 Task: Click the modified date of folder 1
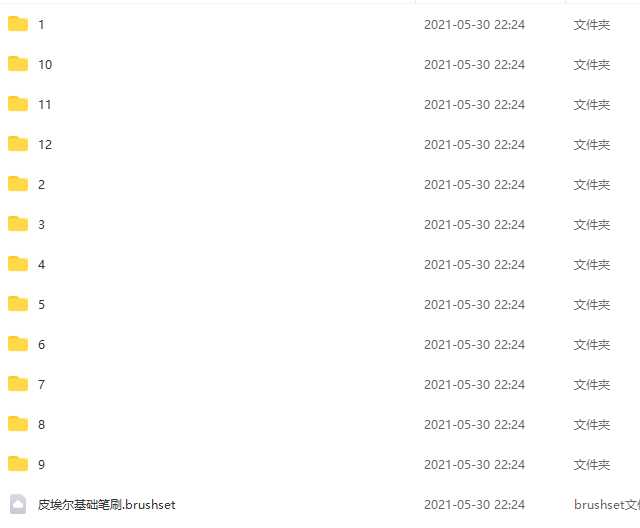[x=474, y=25]
